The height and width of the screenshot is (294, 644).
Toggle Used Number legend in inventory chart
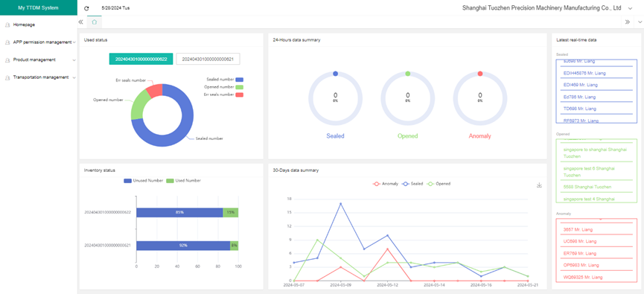coord(184,181)
